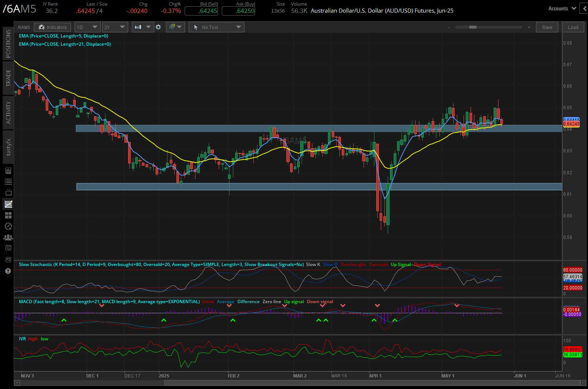Select the EMA Length=21 indicator label
The image size is (588, 389).
(65, 44)
